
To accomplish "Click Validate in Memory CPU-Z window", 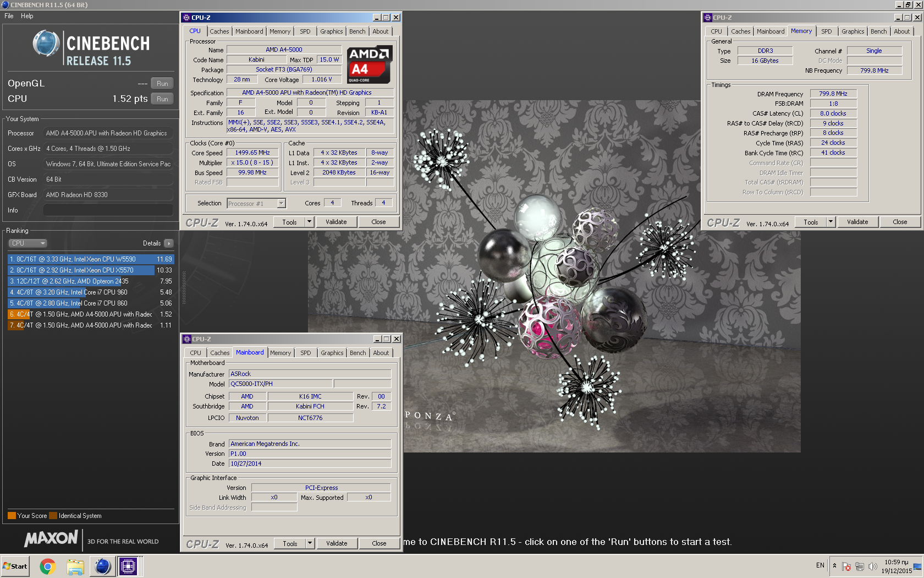I will pyautogui.click(x=857, y=222).
